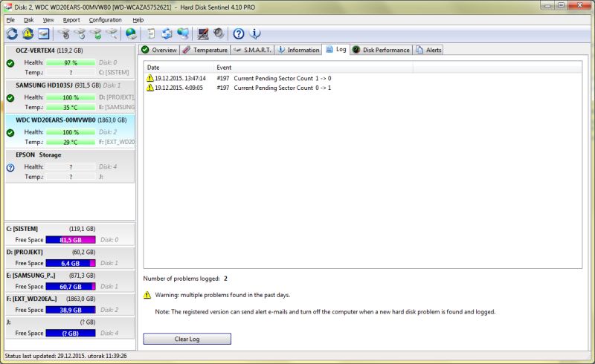Click the second gray disk test icon

pos(80,33)
